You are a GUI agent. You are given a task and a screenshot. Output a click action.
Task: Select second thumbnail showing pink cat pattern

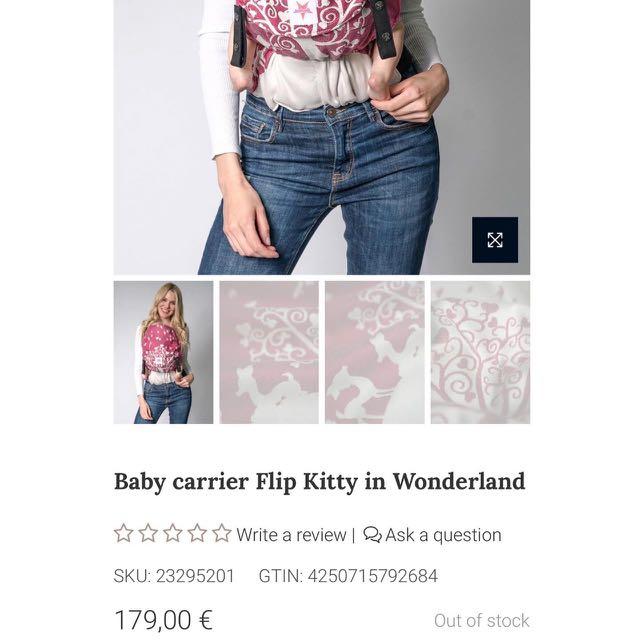click(x=269, y=352)
